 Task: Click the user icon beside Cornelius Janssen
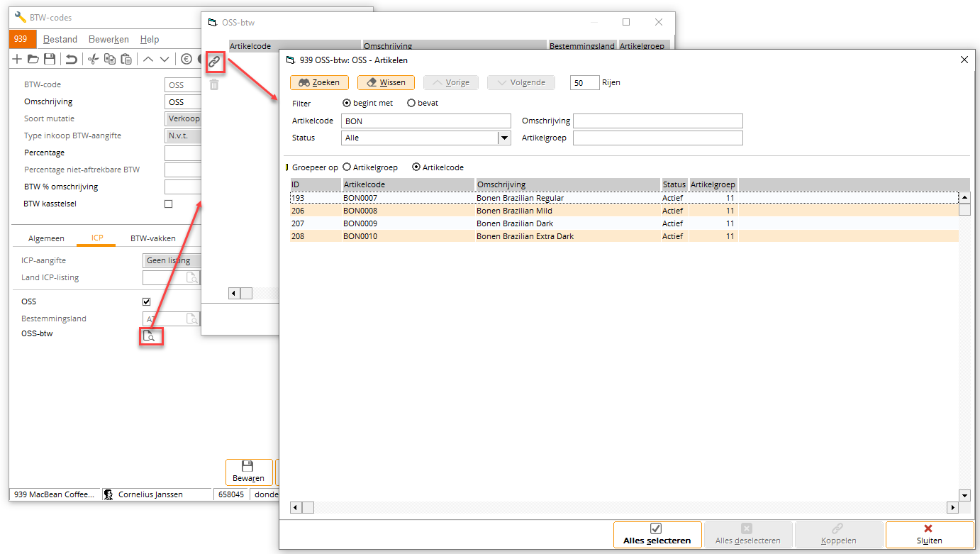click(110, 494)
